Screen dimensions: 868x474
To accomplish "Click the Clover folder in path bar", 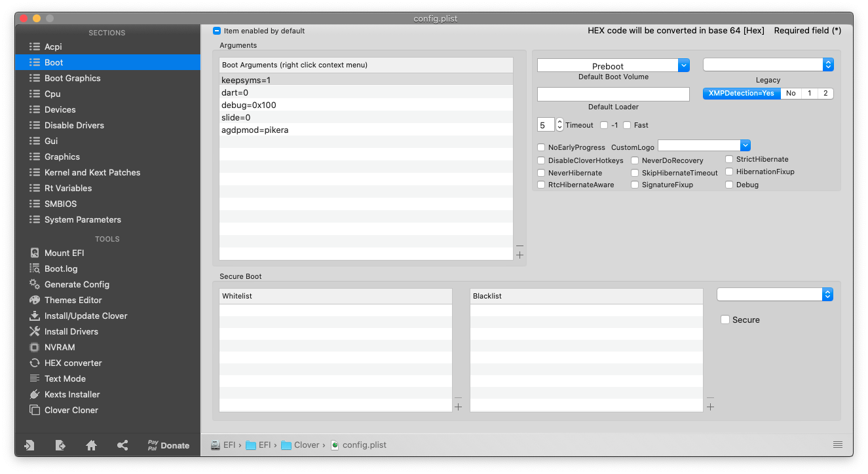I will pyautogui.click(x=300, y=445).
